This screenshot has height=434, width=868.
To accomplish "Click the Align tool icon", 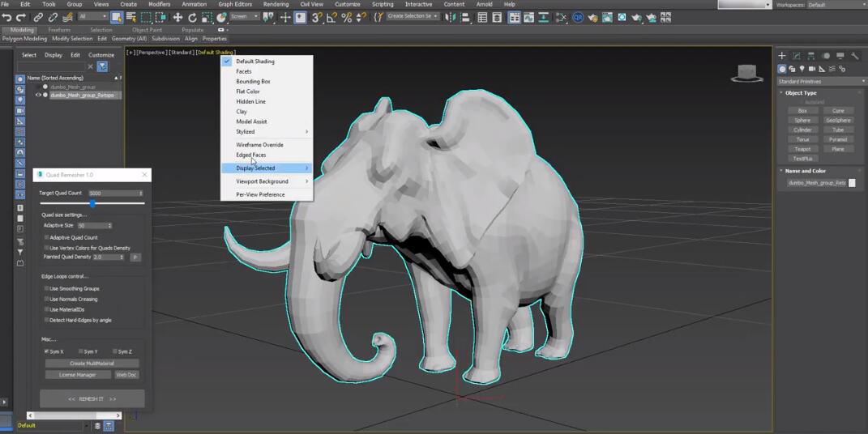I will point(466,18).
